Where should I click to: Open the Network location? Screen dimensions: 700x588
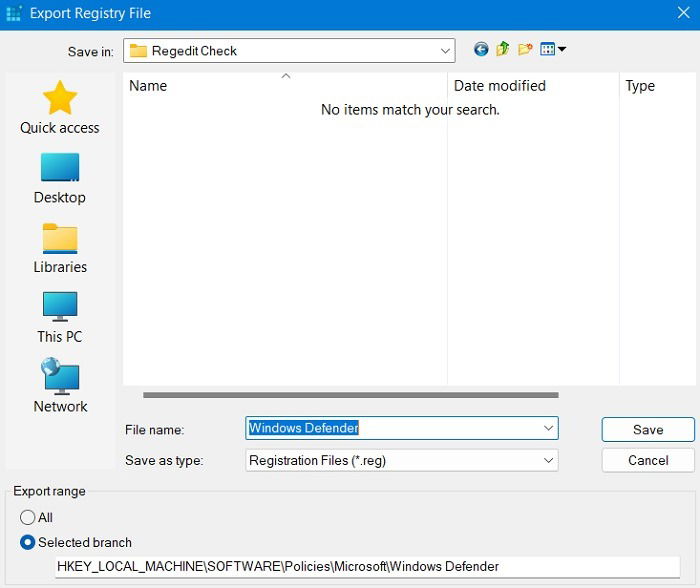pos(60,386)
